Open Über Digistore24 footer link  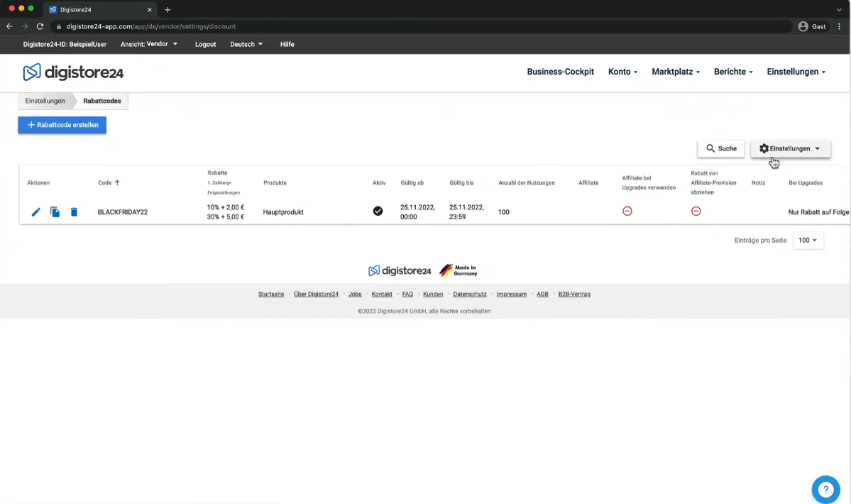[316, 294]
